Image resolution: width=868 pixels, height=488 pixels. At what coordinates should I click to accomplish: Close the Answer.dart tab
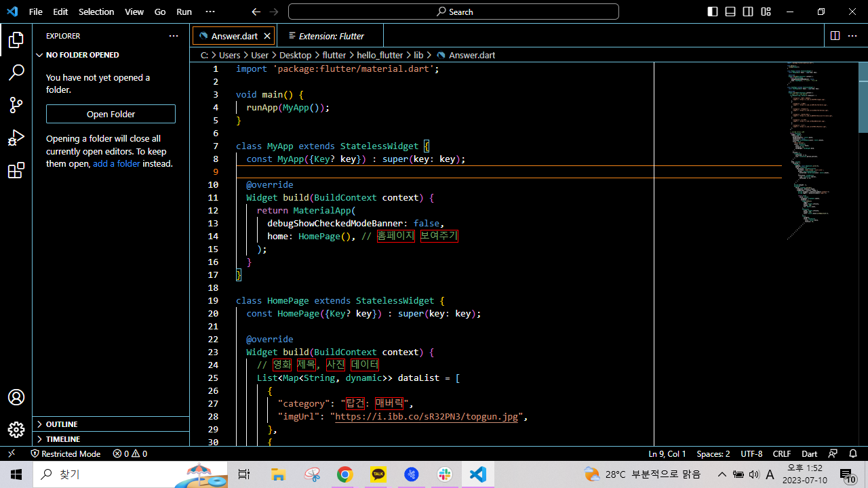click(267, 36)
